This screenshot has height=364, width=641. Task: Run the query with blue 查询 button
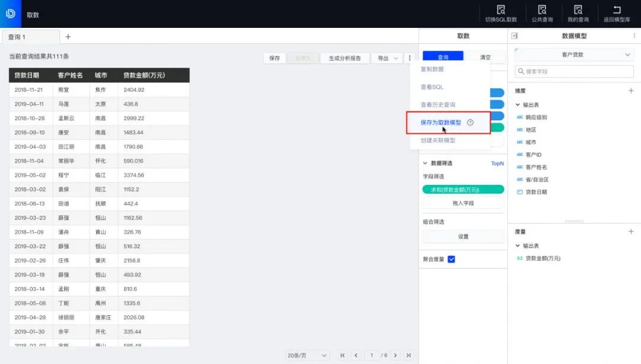click(x=443, y=57)
